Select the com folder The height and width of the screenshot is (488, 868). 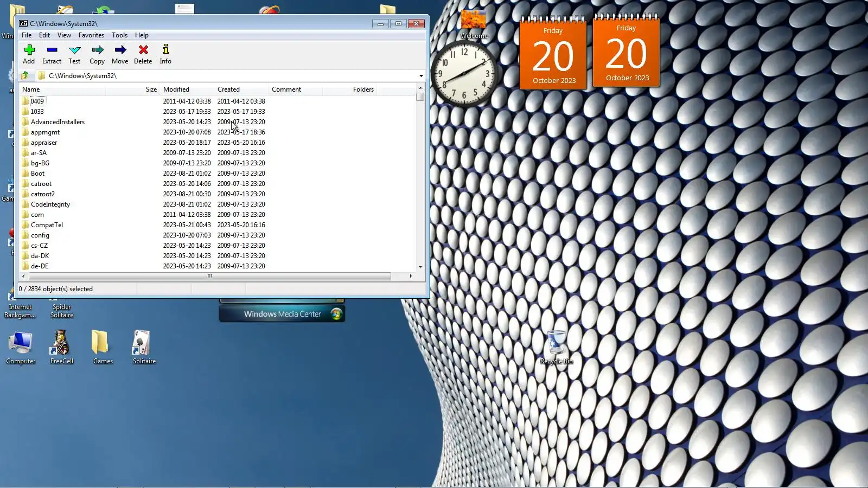(x=37, y=215)
